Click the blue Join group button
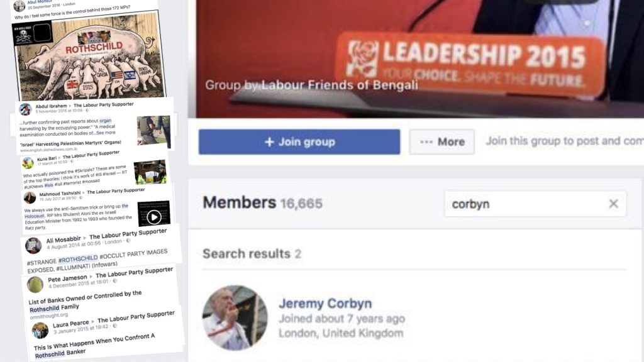Image resolution: width=644 pixels, height=362 pixels. (x=299, y=142)
